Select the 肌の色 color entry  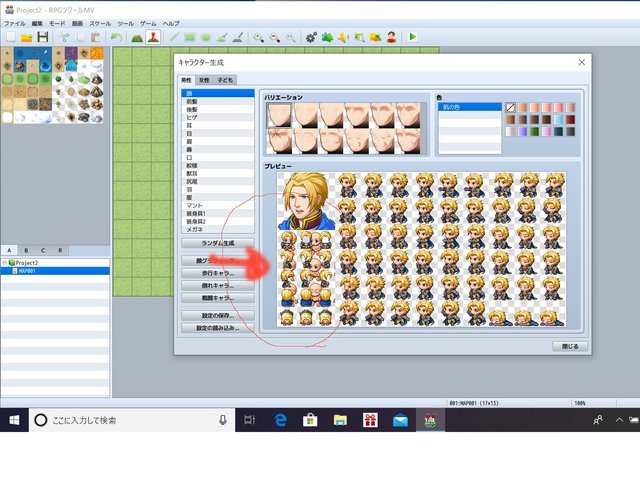[470, 107]
